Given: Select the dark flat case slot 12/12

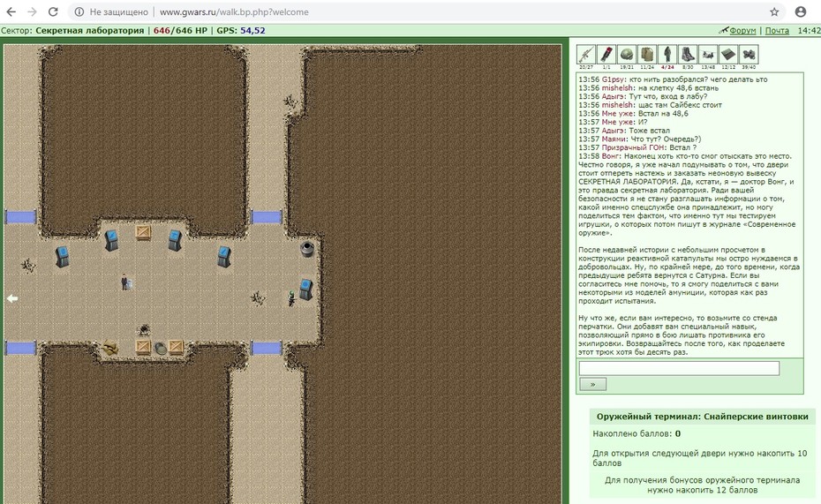Looking at the screenshot, I should point(728,55).
